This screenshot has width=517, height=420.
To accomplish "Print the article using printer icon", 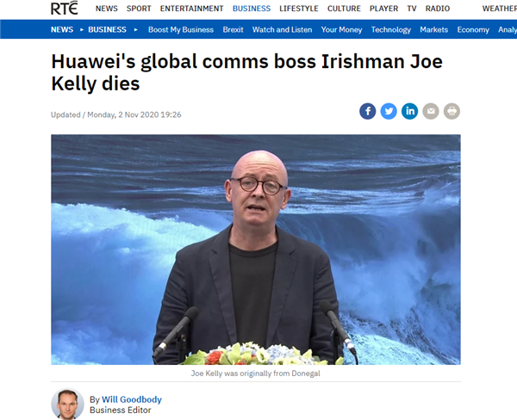I will tap(452, 111).
